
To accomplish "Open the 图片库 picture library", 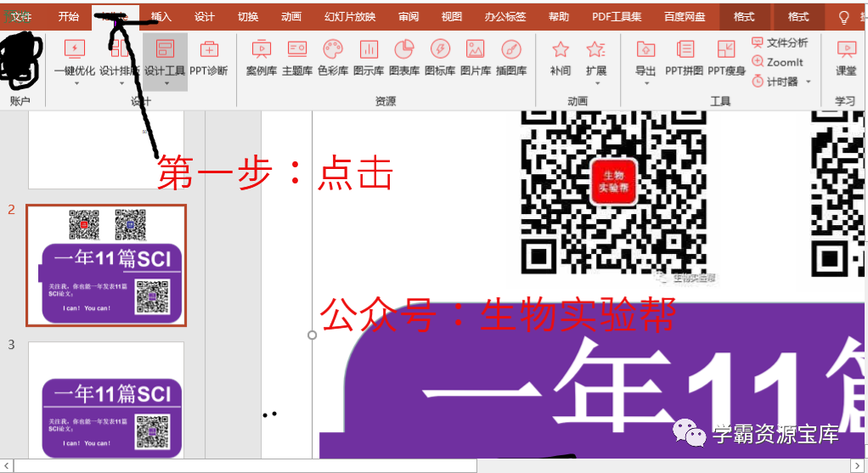I will point(476,58).
